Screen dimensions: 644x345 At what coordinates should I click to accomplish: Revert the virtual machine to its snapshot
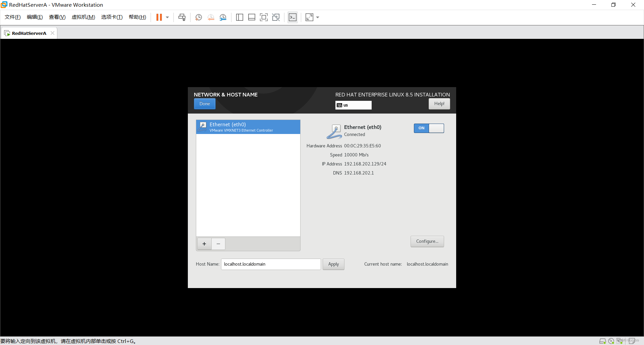(x=211, y=17)
